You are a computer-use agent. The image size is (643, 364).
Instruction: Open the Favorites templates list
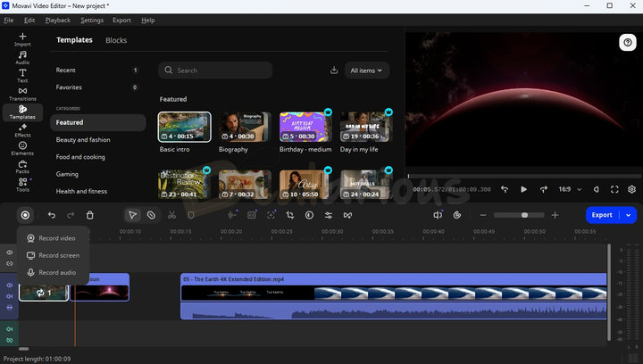[98, 87]
